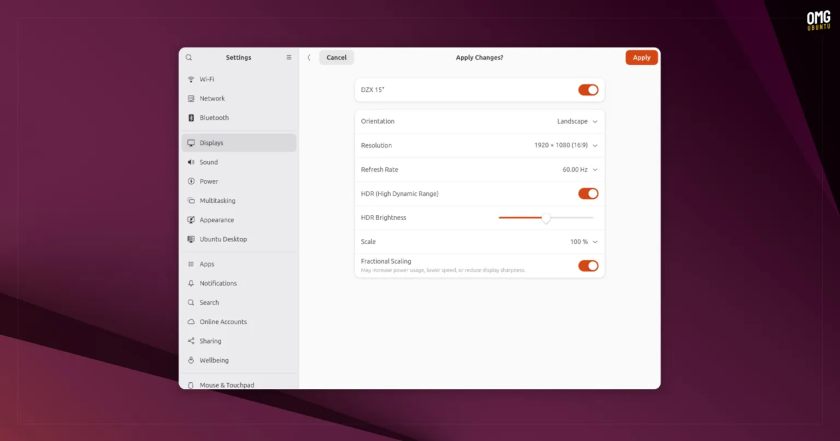Click the Sound speaker icon
Viewport: 840px width, 441px height.
coord(191,162)
